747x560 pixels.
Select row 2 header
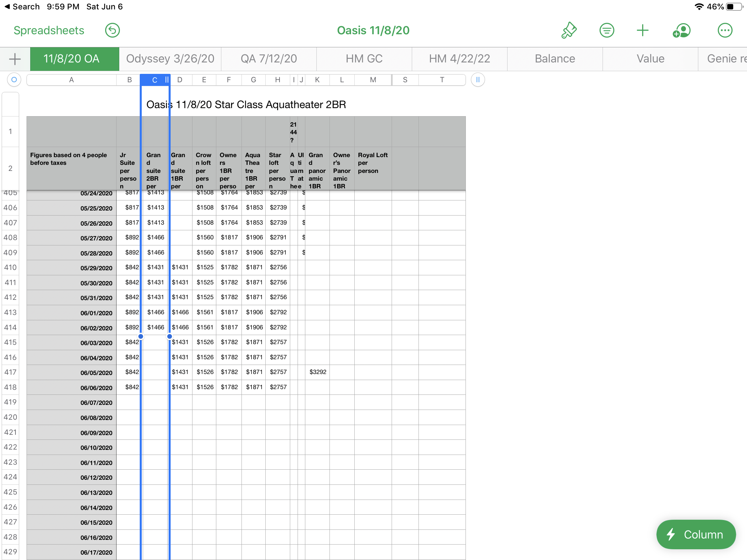tap(10, 168)
